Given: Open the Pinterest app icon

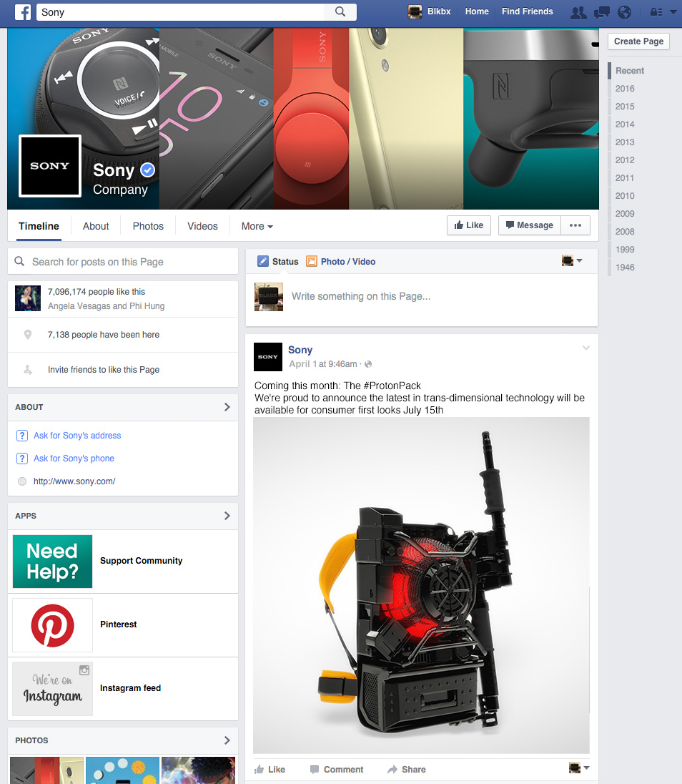Looking at the screenshot, I should pyautogui.click(x=52, y=625).
